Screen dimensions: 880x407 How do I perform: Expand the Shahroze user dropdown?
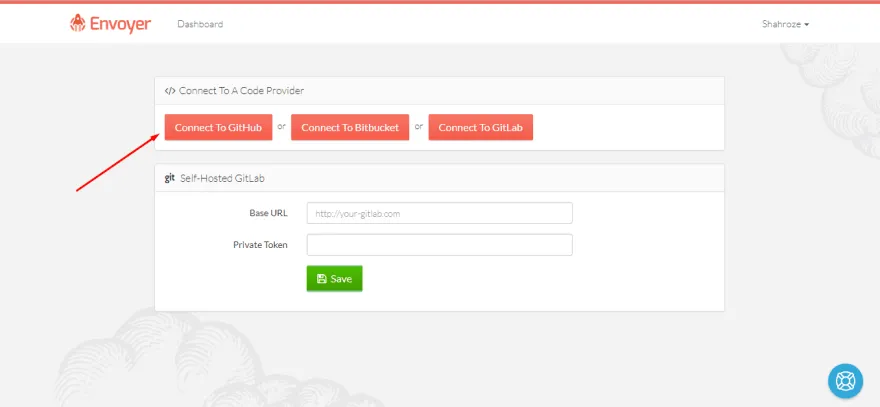pyautogui.click(x=785, y=24)
